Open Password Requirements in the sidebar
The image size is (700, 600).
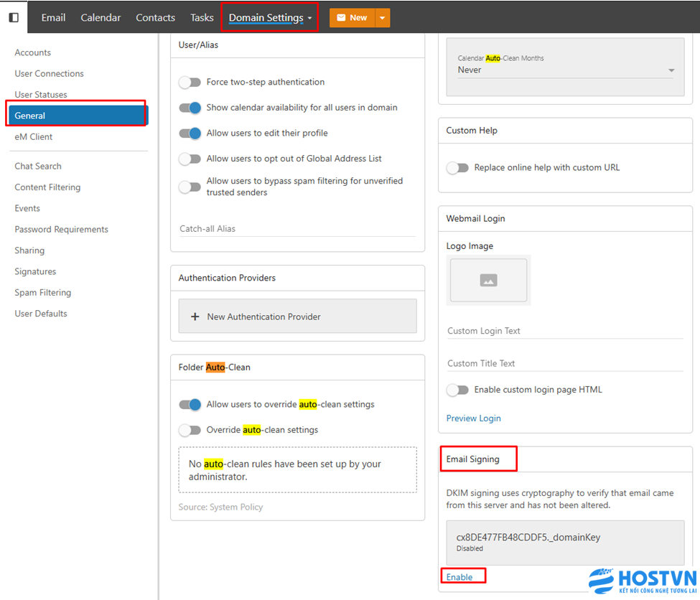pyautogui.click(x=61, y=230)
